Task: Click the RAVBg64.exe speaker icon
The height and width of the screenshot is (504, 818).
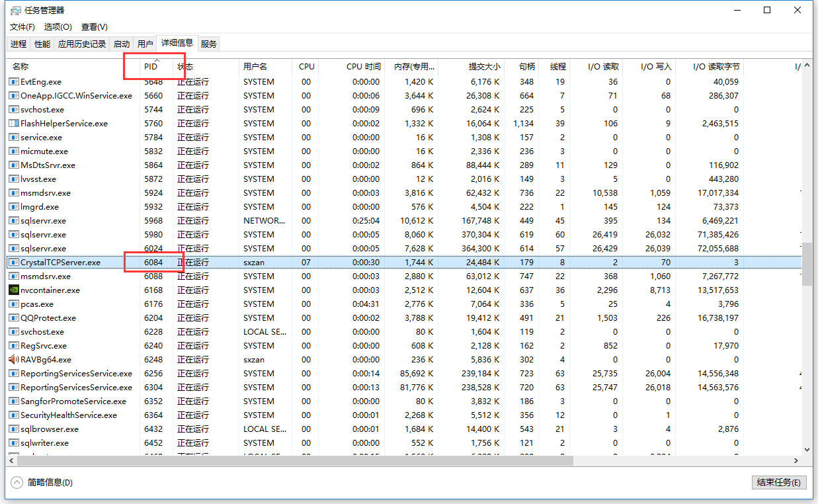Action: [14, 360]
